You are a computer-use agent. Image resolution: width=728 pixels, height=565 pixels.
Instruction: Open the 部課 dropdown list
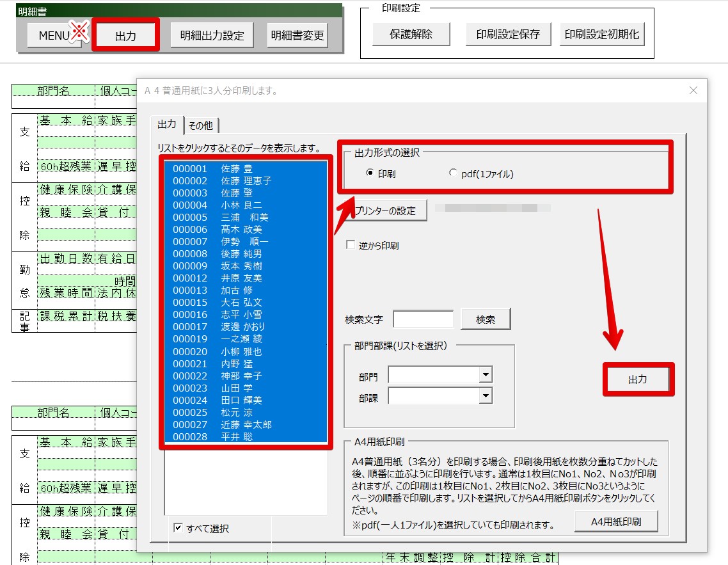coord(486,397)
